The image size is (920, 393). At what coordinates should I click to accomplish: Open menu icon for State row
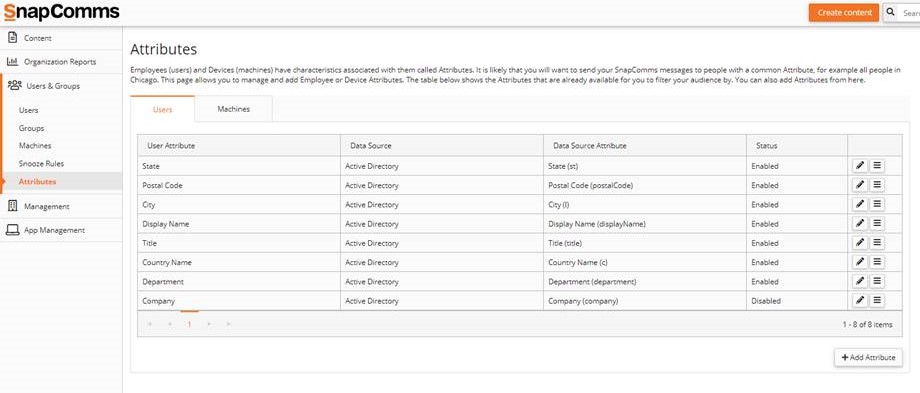pyautogui.click(x=877, y=166)
